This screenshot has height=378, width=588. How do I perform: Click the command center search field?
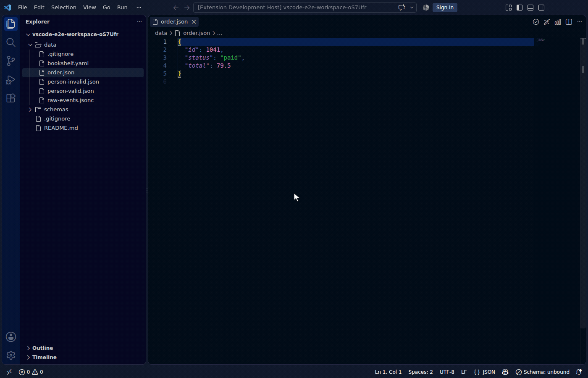coord(294,8)
